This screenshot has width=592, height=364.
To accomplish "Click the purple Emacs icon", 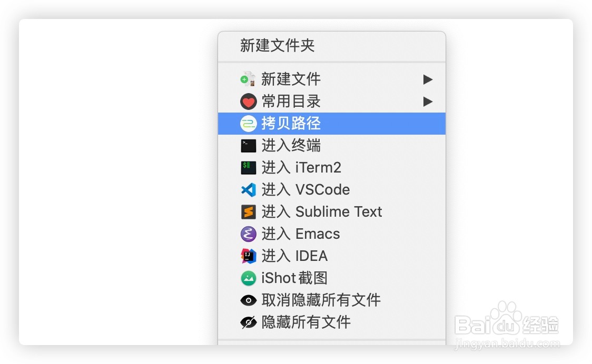I will (x=248, y=234).
